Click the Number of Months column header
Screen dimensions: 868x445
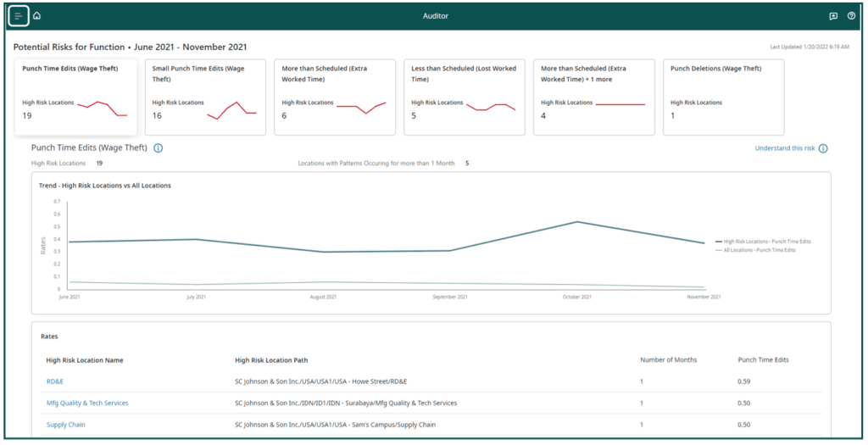(668, 359)
